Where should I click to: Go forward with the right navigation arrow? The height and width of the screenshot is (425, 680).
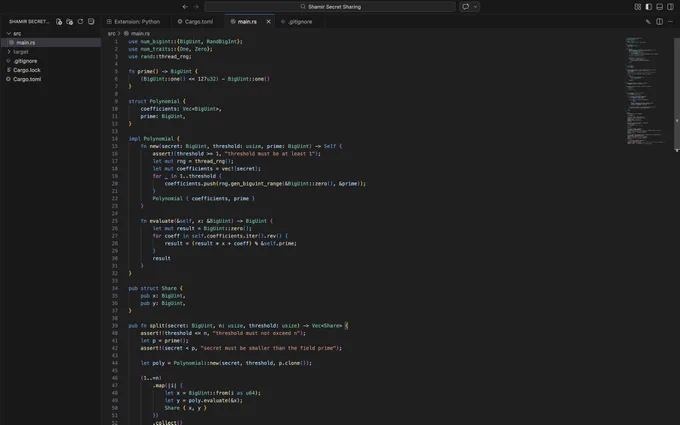(196, 7)
